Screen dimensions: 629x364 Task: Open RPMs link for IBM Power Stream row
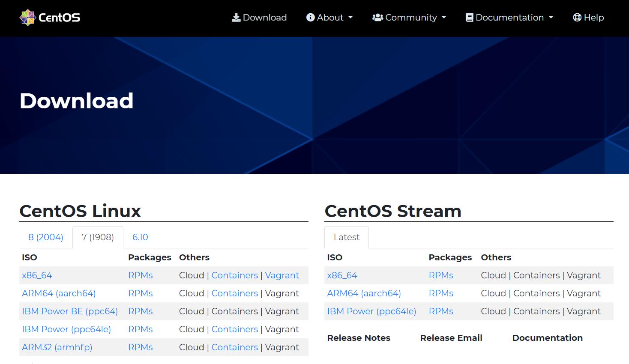point(441,311)
